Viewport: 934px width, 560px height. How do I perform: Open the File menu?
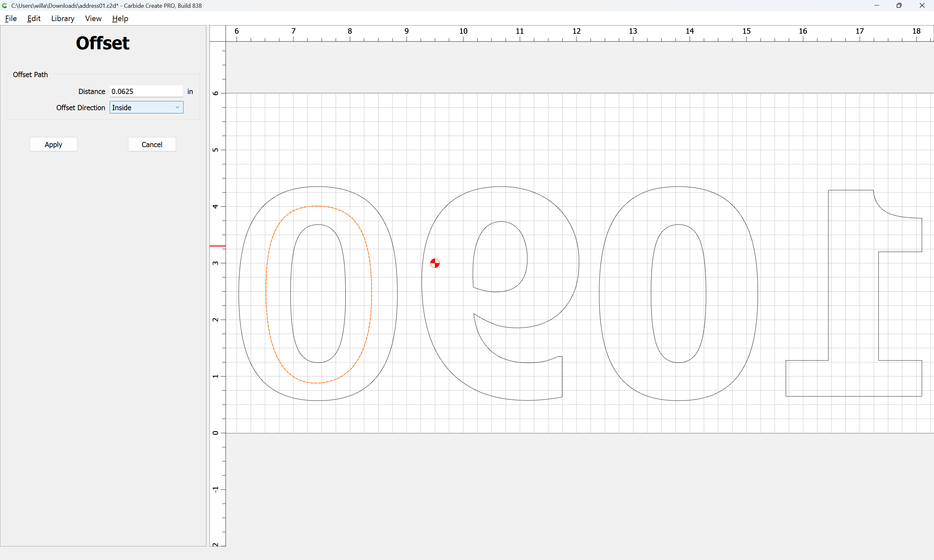coord(11,18)
